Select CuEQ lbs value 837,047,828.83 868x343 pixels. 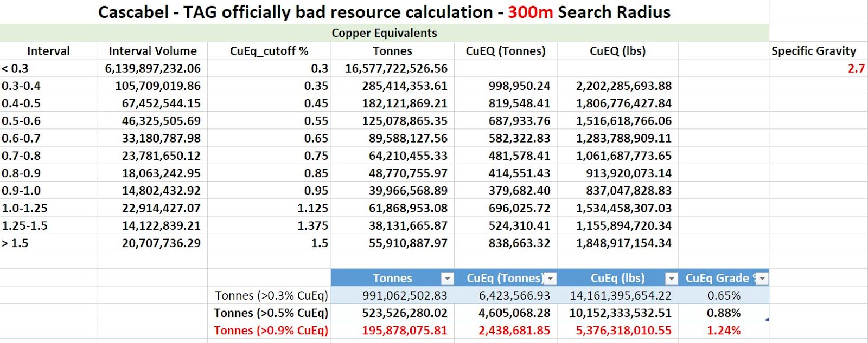tap(618, 190)
